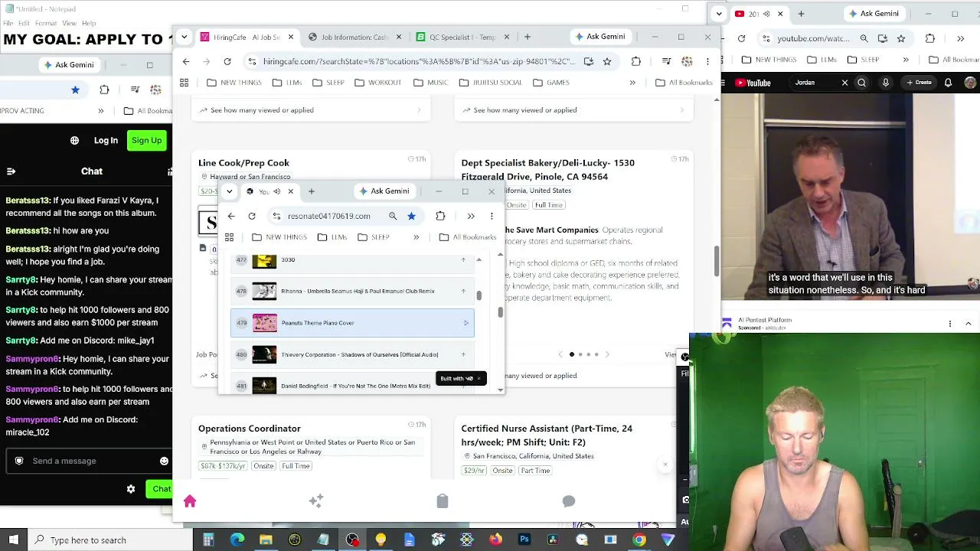Open the YouTube account avatar
The height and width of the screenshot is (551, 980).
pos(970,83)
